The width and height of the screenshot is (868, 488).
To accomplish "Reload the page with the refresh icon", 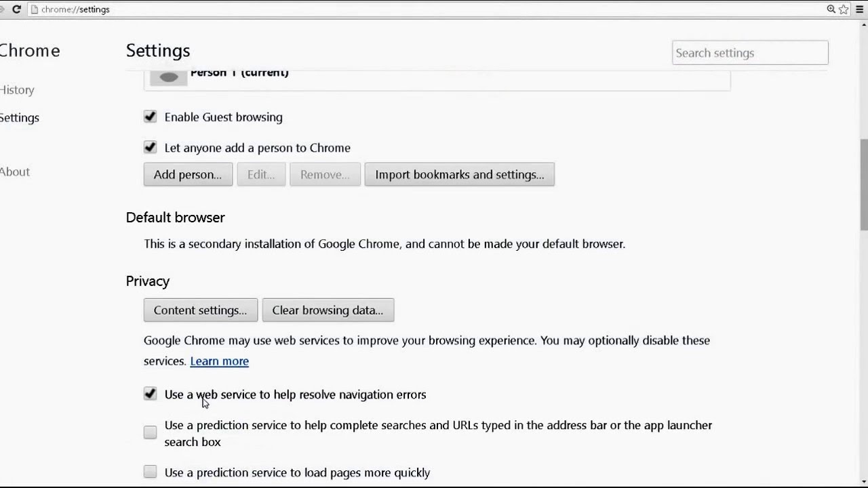I will point(16,9).
